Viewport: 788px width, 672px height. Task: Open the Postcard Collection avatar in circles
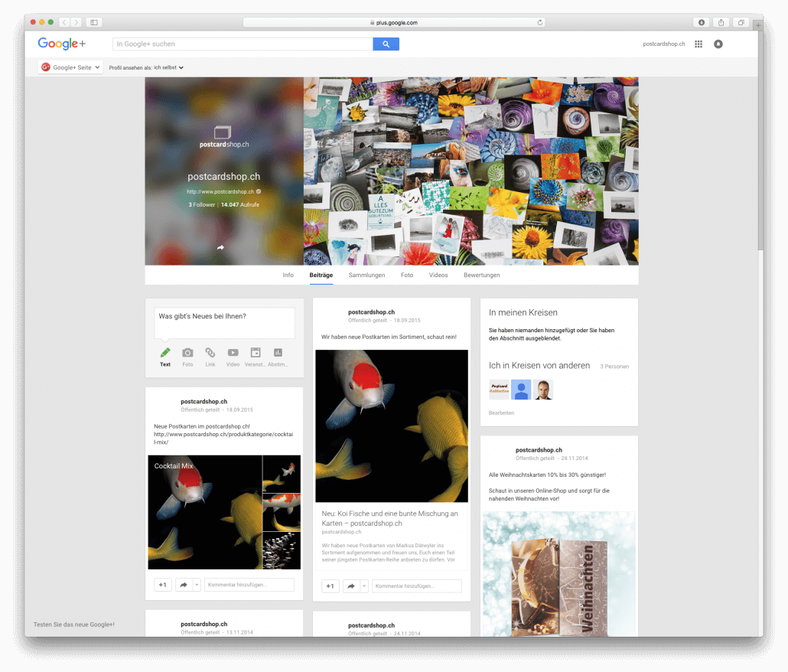point(499,389)
